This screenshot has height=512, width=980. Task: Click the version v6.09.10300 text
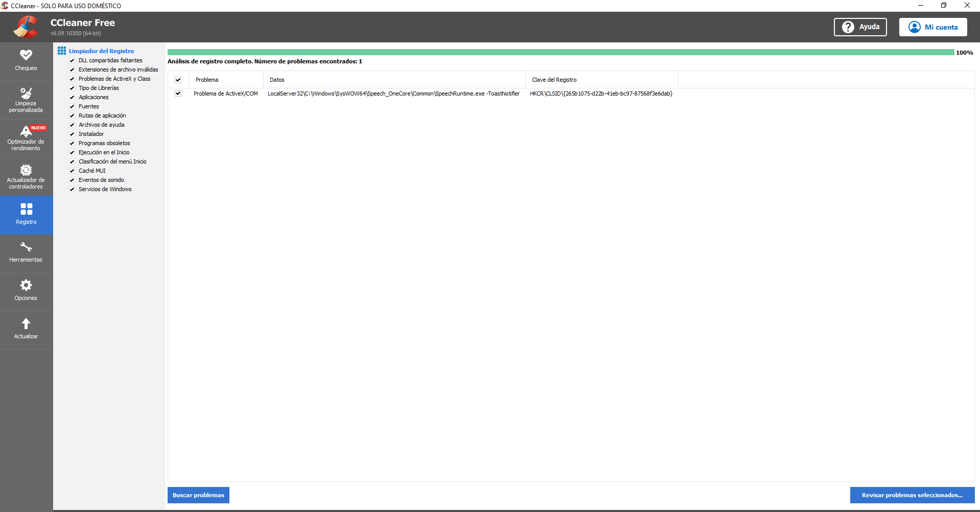point(76,33)
